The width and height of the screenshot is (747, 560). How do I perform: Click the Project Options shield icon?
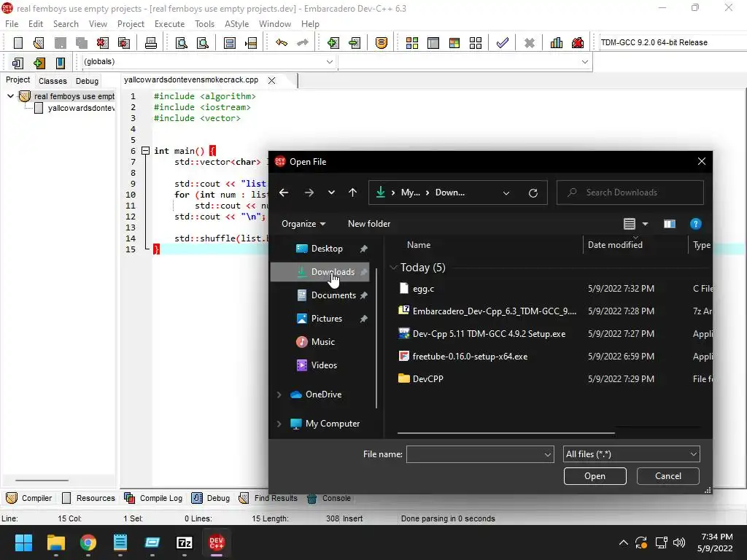tap(381, 43)
